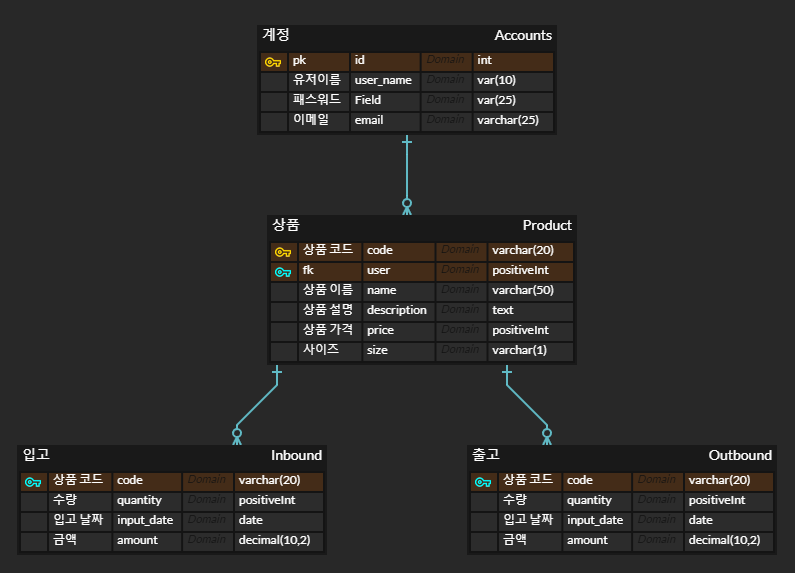Image resolution: width=795 pixels, height=573 pixels.
Task: Click the description field in Product table
Action: 396,310
